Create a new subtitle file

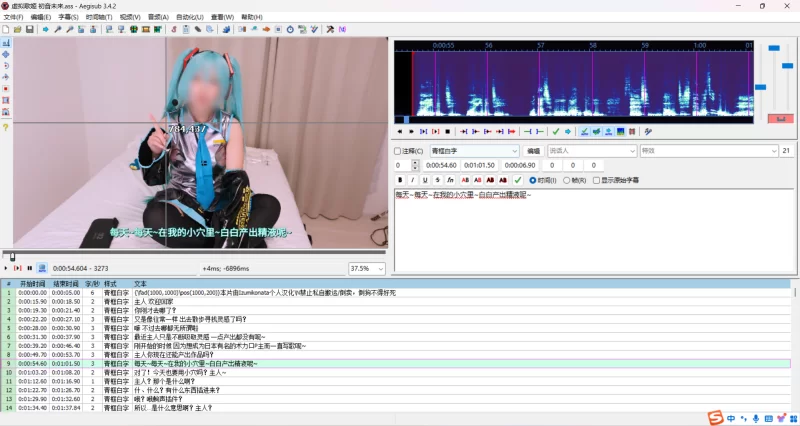[5, 30]
